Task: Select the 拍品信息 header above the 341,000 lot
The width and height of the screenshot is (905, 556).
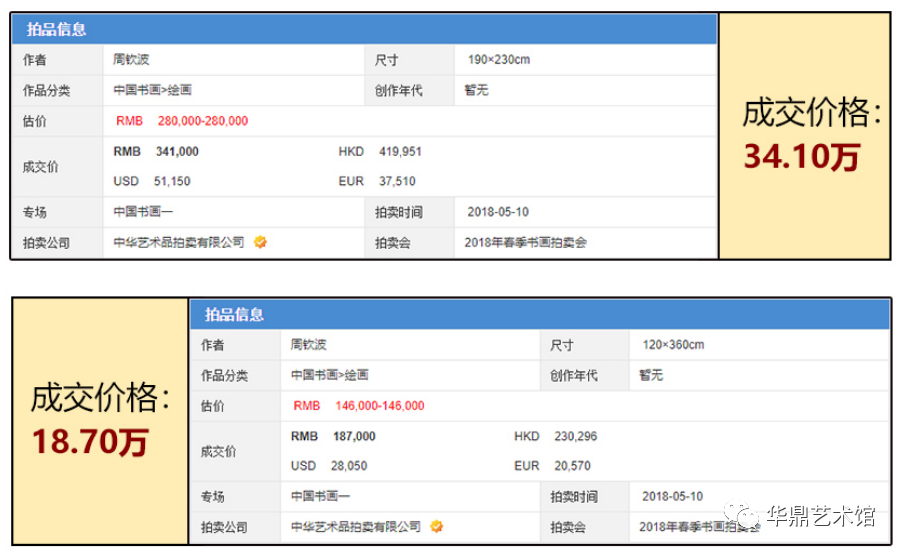Action: [56, 30]
